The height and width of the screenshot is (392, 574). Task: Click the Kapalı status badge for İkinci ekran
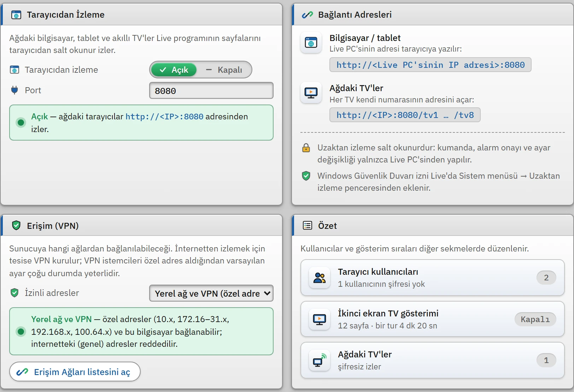click(535, 319)
